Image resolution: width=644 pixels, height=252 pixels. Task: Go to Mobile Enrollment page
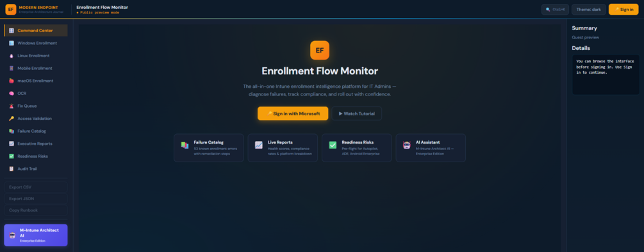[x=36, y=68]
